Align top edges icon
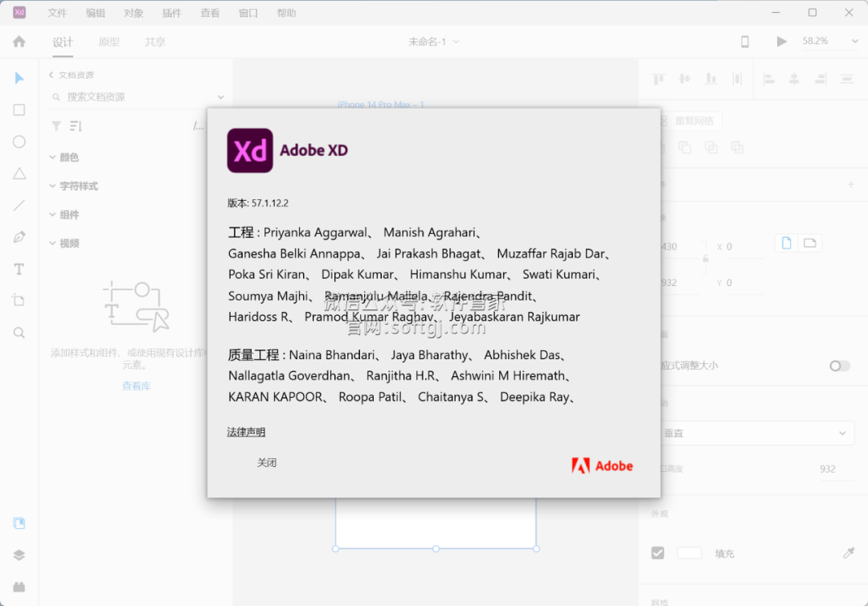 tap(658, 79)
